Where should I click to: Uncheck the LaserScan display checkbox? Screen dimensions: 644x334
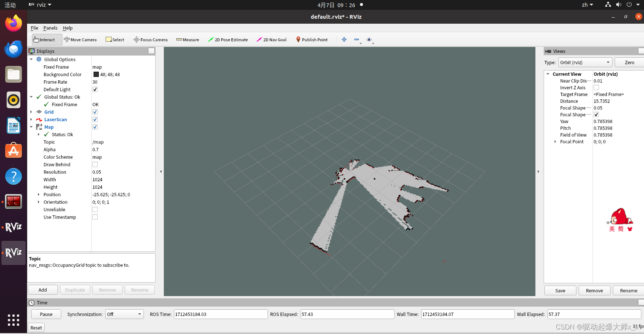(95, 119)
